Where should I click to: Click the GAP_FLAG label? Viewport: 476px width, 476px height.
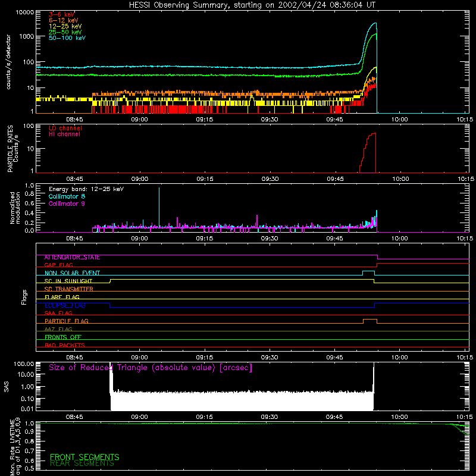[x=58, y=265]
